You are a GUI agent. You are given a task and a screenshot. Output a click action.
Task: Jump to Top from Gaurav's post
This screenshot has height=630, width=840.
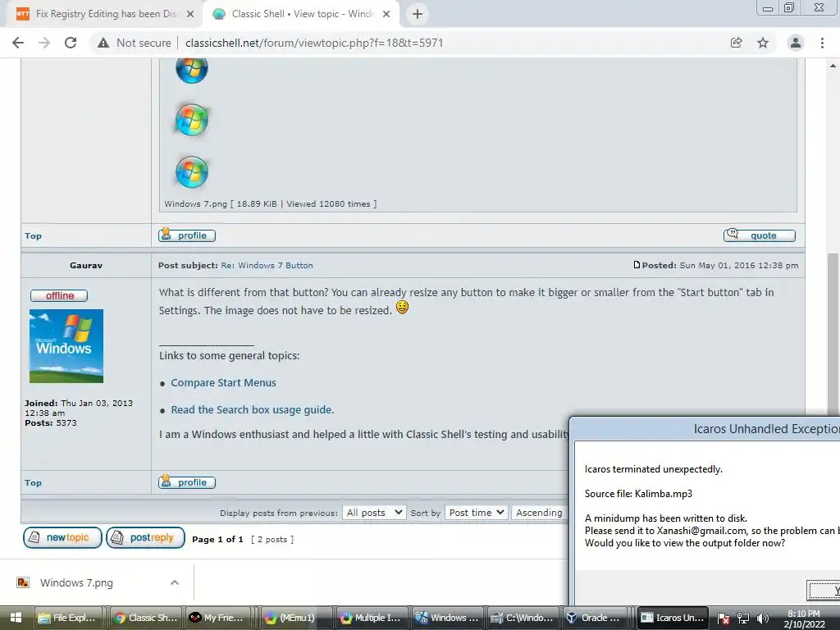33,482
